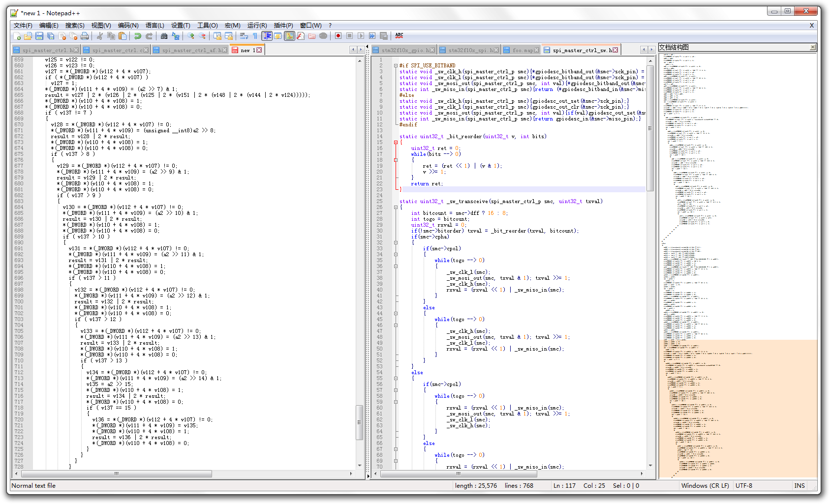The width and height of the screenshot is (830, 504).
Task: Click Windows (CR LF) status bar field
Action: pyautogui.click(x=705, y=486)
